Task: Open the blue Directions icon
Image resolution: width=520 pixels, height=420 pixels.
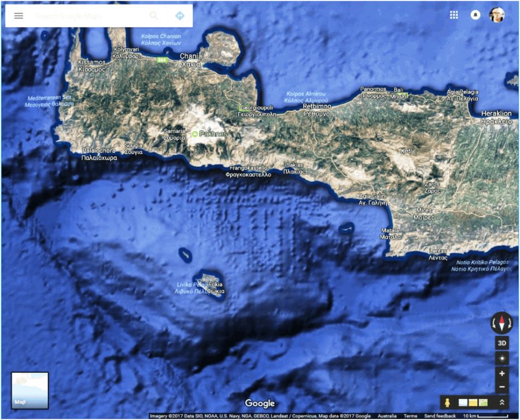Action: coord(180,15)
